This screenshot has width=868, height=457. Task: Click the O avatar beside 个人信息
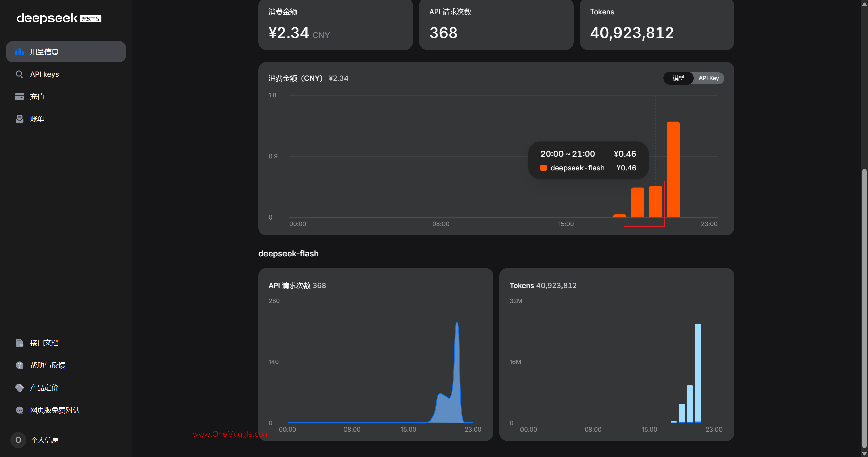click(18, 440)
